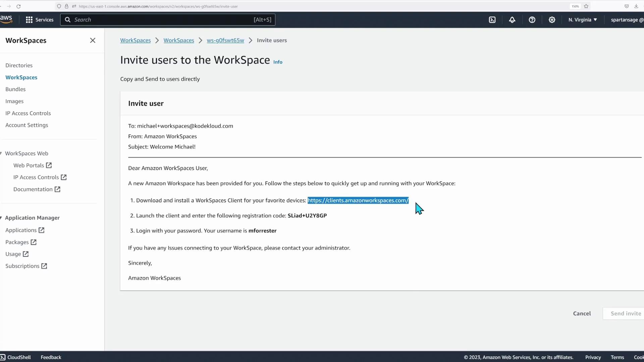
Task: Open the N. Virginia region dropdown
Action: [583, 20]
